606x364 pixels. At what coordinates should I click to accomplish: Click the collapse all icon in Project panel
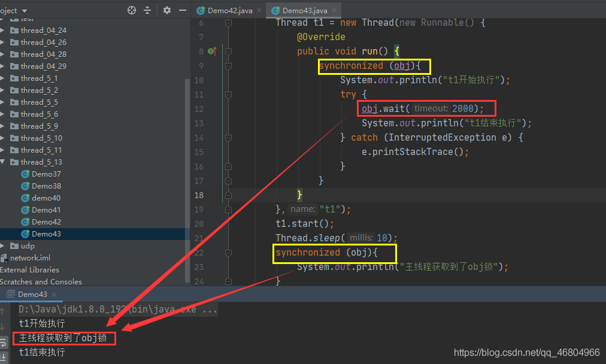147,10
